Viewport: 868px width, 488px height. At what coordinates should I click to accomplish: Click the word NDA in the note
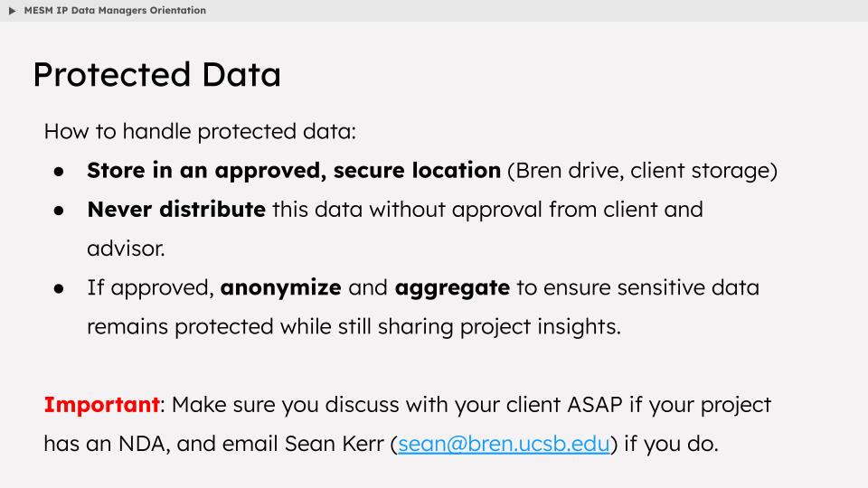(x=144, y=444)
